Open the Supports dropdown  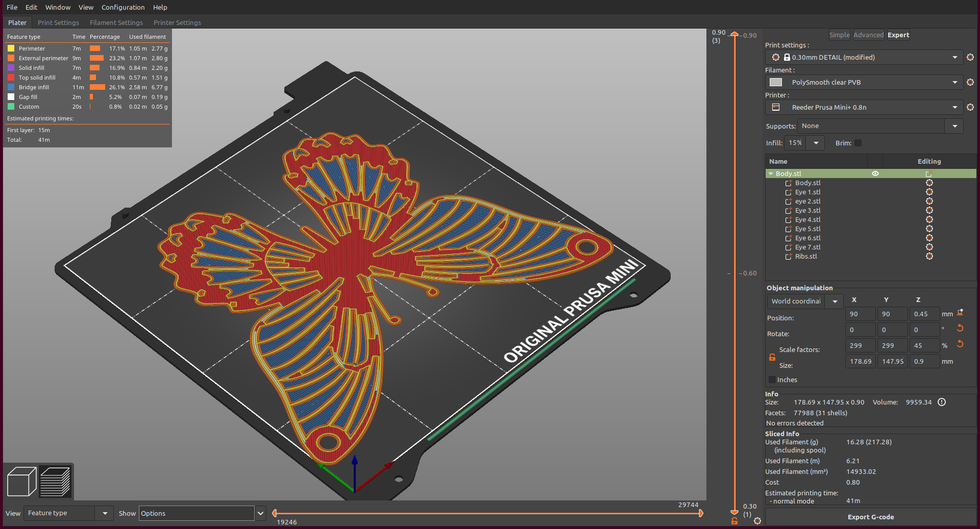click(953, 126)
